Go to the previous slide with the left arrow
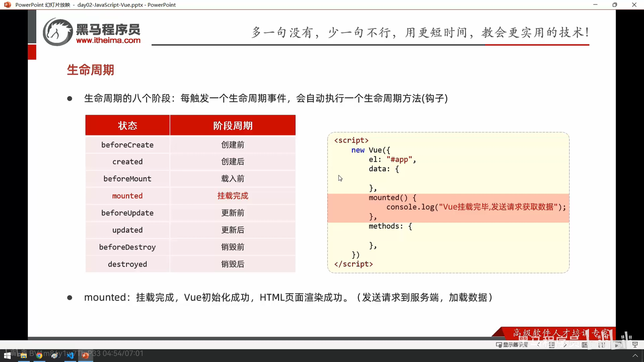The image size is (644, 362). point(538,345)
